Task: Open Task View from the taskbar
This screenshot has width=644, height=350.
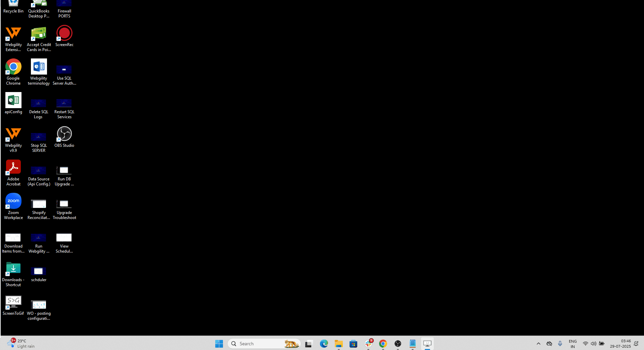Action: pos(309,344)
